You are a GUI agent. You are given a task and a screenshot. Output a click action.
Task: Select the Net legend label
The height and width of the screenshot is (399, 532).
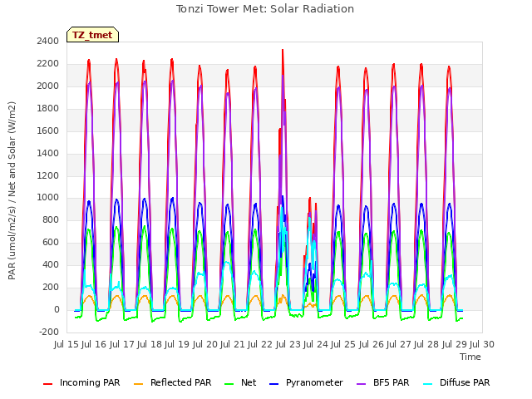249,382
